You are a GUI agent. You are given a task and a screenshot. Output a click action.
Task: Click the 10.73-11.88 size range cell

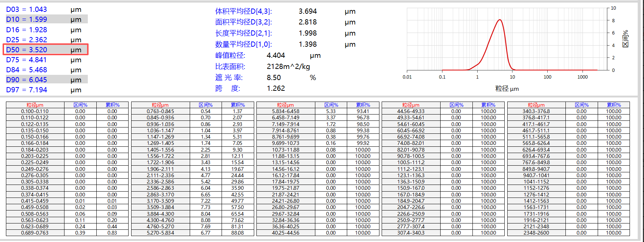286,150
